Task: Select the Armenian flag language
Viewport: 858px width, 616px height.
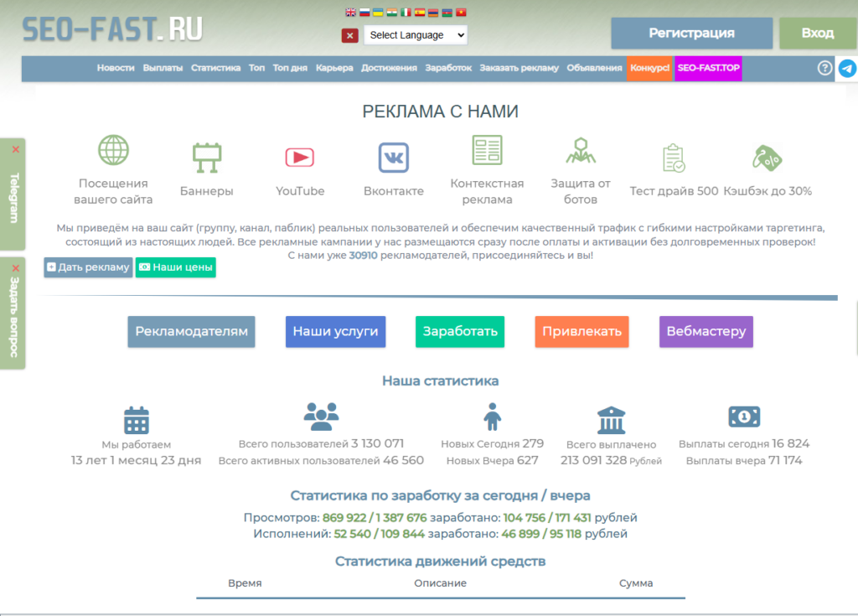Action: point(433,13)
